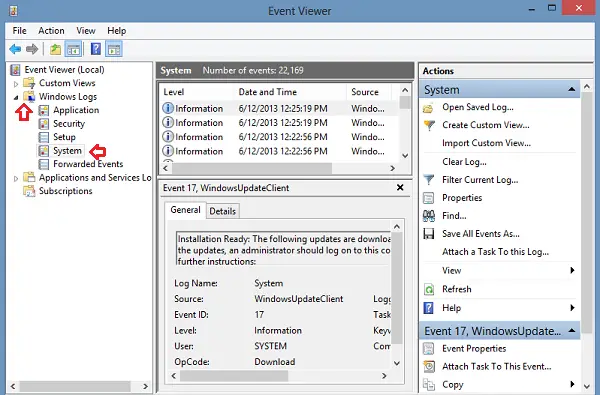Click event list scroll down arrow
600x395 pixels.
[x=405, y=156]
